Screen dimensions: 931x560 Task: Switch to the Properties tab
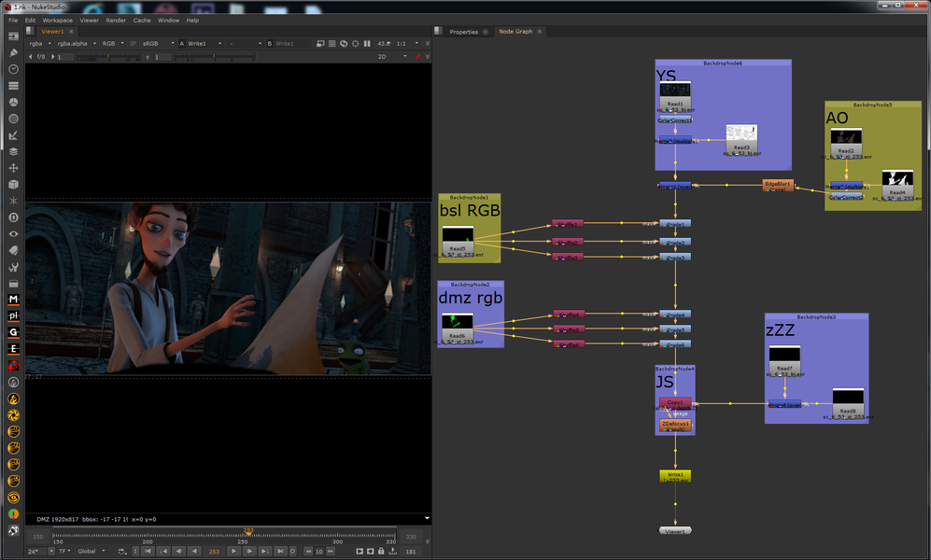[x=464, y=32]
